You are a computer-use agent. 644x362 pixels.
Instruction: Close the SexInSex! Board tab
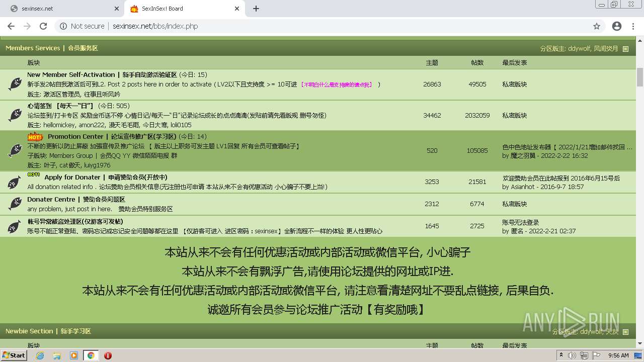pyautogui.click(x=237, y=9)
